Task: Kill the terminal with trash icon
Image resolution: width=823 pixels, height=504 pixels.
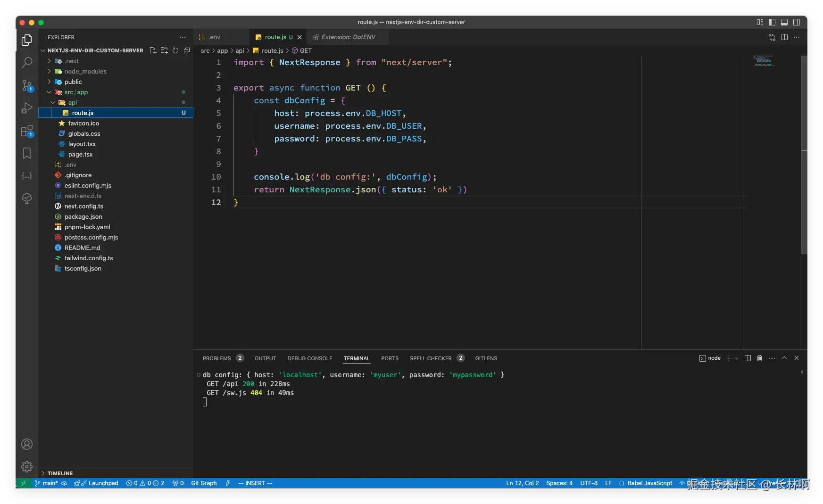Action: coord(759,358)
